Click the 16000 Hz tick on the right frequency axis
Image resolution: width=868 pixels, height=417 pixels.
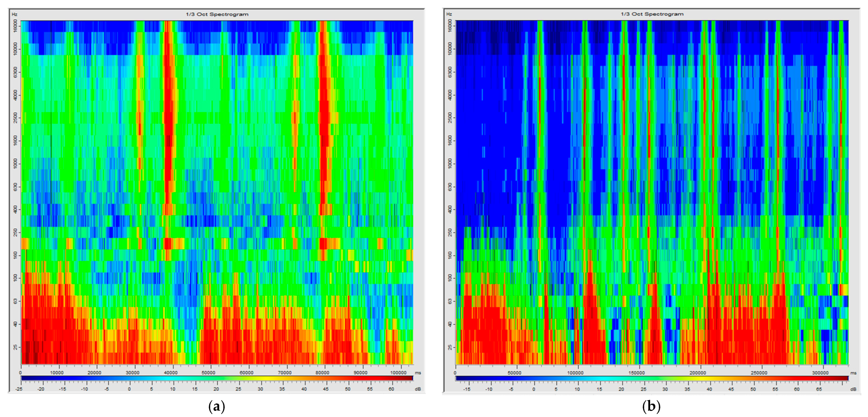450,25
